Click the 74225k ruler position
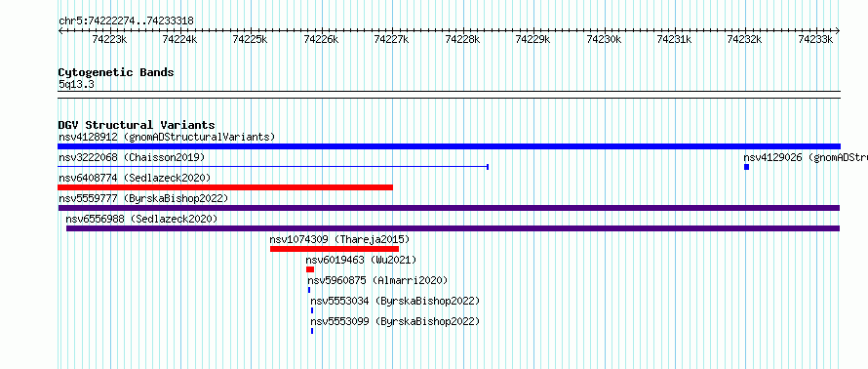Screen dimensions: 868x369 coord(251,39)
